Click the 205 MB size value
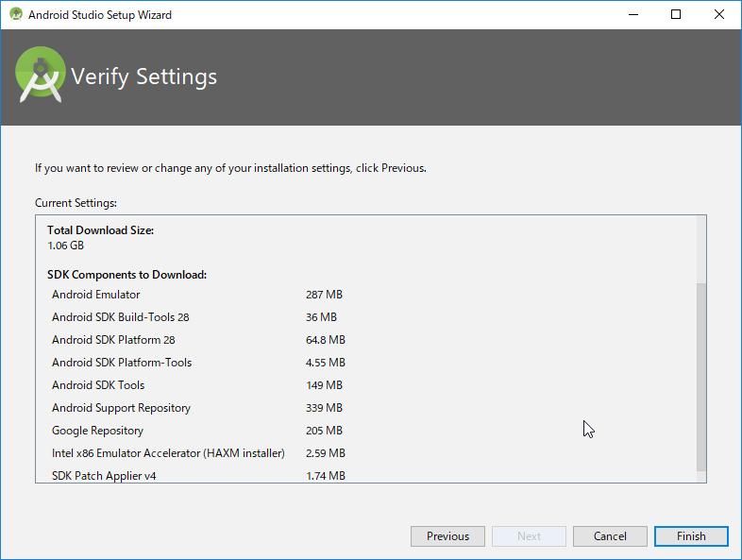The height and width of the screenshot is (560, 742). point(324,431)
